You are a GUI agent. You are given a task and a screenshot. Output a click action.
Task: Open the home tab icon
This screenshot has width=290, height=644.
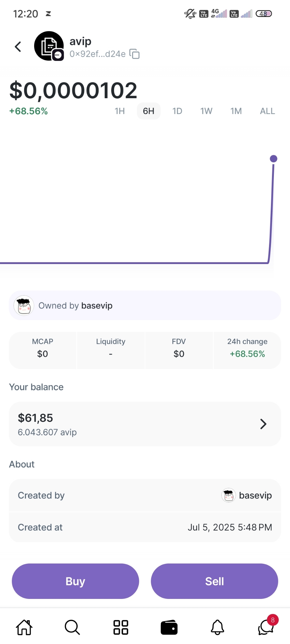click(x=24, y=627)
